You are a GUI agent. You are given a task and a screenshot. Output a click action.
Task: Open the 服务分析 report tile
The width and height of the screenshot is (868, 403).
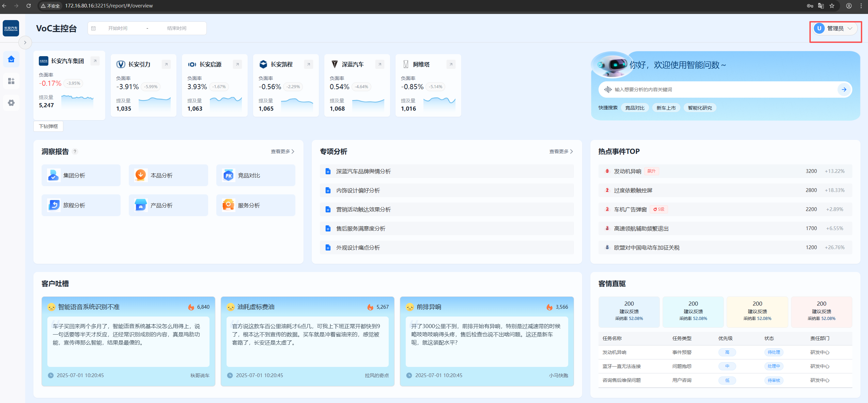click(256, 205)
